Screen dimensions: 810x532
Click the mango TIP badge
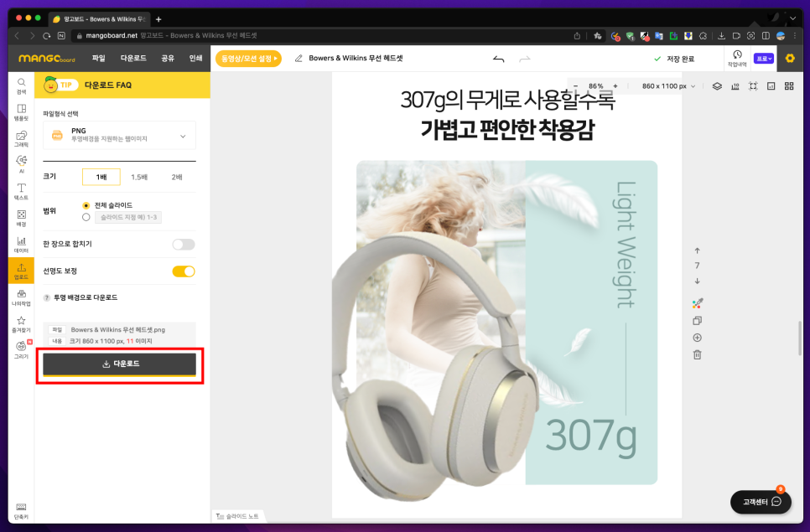pyautogui.click(x=61, y=85)
